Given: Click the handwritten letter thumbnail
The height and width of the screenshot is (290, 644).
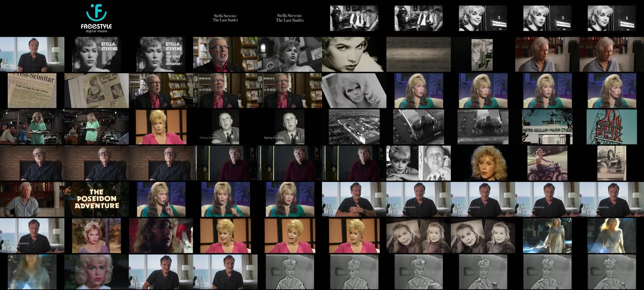Looking at the screenshot, I should (x=418, y=54).
